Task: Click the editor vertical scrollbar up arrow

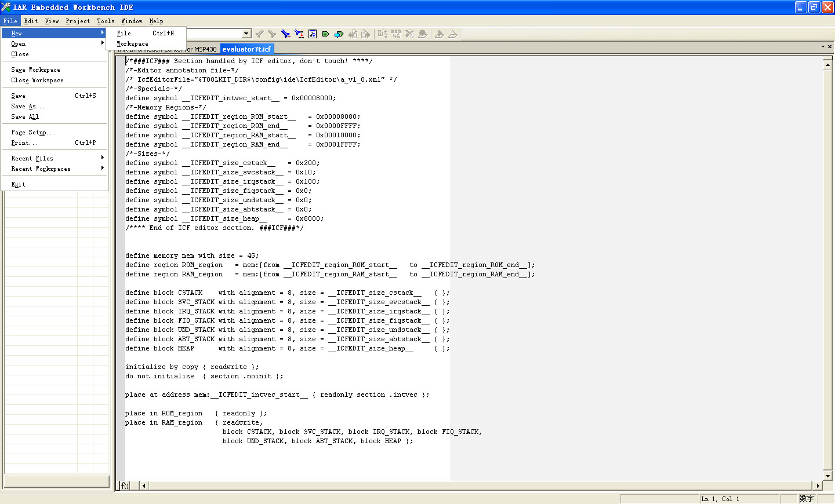Action: [x=827, y=64]
